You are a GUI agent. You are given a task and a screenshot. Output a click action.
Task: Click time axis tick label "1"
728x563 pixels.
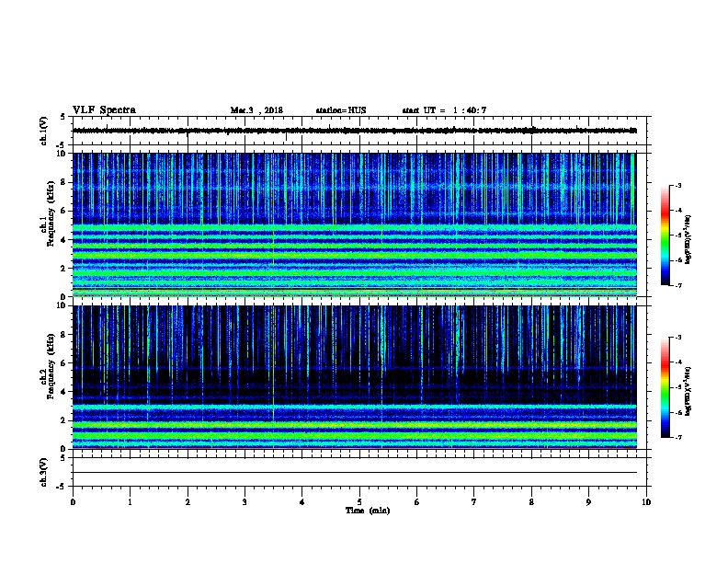point(130,502)
